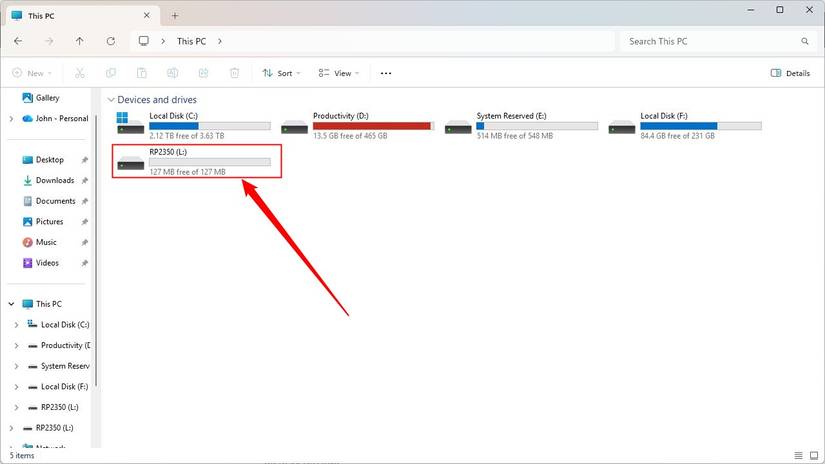The width and height of the screenshot is (825, 464).
Task: Open the View dropdown menu
Action: 340,73
